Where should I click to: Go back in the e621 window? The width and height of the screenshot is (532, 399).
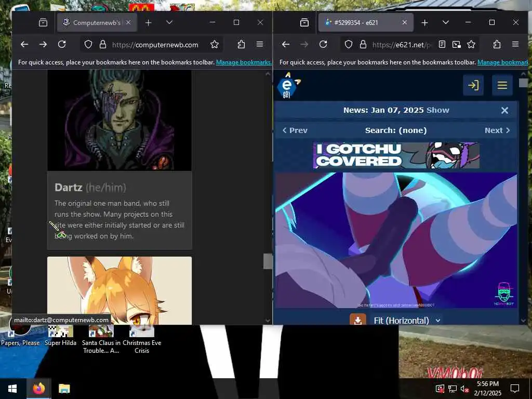point(286,45)
